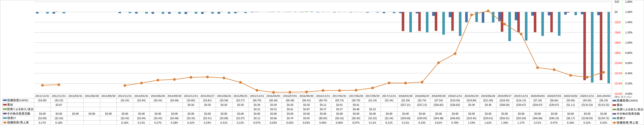Viewport: 644px width, 125px height.
Task: Select the ($139.72) investing CF cell
Action: coord(603,118)
